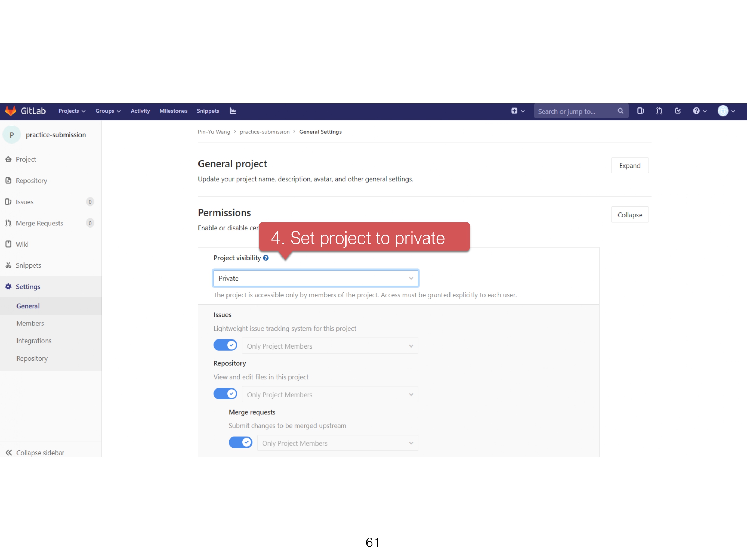The image size is (747, 560).
Task: Click the Collapse button for Permissions
Action: 629,215
